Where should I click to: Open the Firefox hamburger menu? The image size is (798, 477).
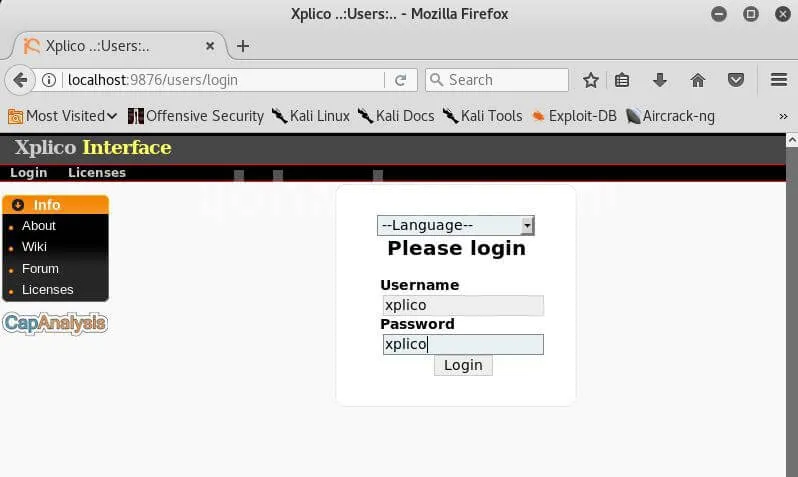779,80
